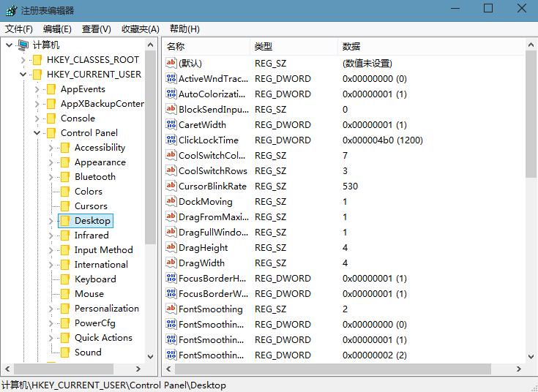Click the Registry Editor title bar icon
The height and width of the screenshot is (392, 538).
click(x=10, y=10)
